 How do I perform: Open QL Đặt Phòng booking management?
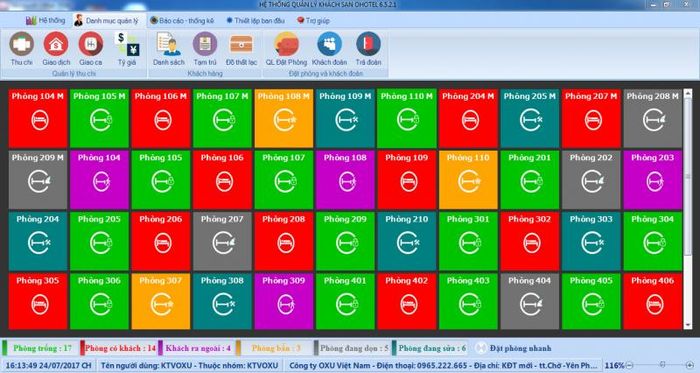pos(286,49)
